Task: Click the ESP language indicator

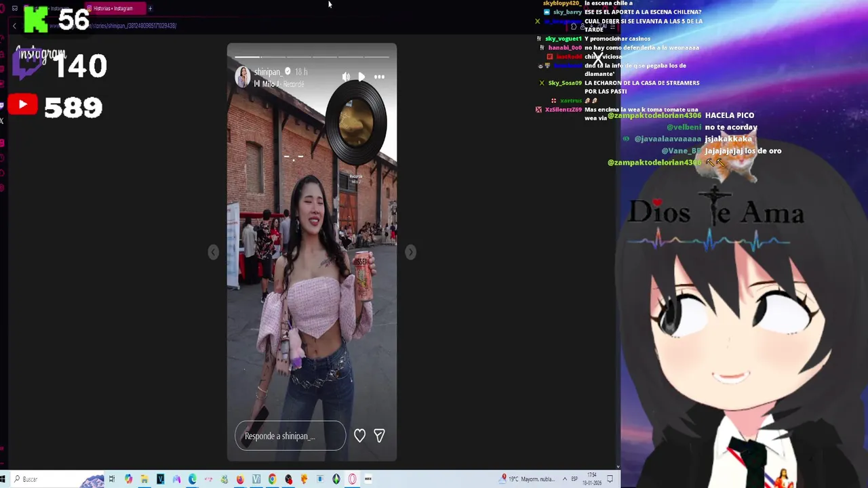Action: tap(575, 479)
